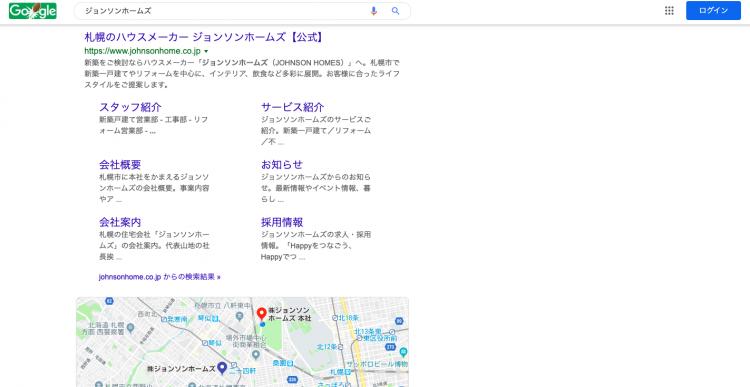This screenshot has height=387, width=750.
Task: Open the サービス紹介 sitelink
Action: coord(292,107)
